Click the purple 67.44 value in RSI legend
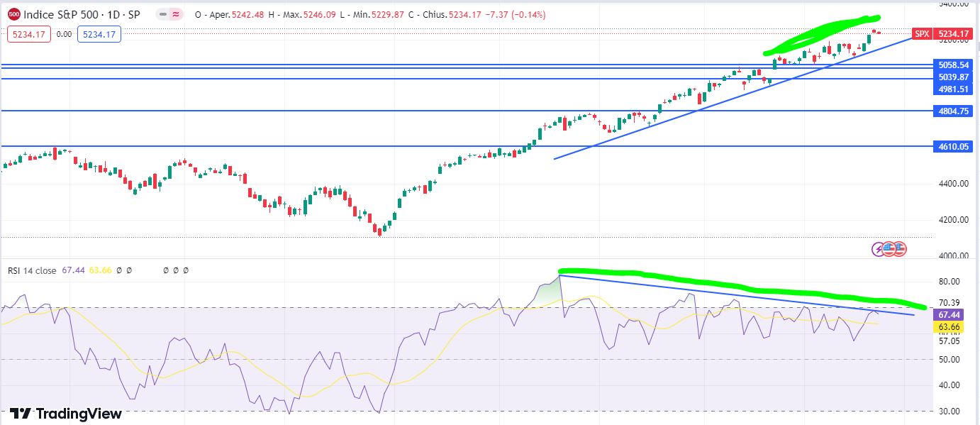The width and height of the screenshot is (980, 425). [72, 270]
